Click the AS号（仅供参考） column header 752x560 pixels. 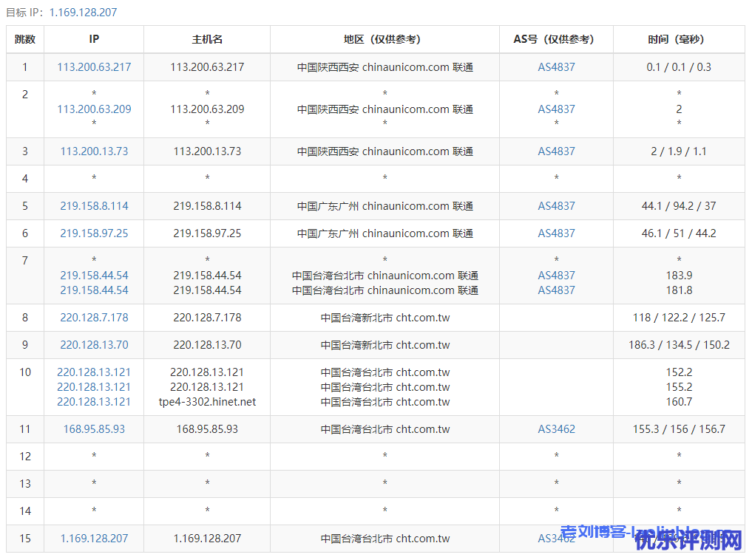556,40
